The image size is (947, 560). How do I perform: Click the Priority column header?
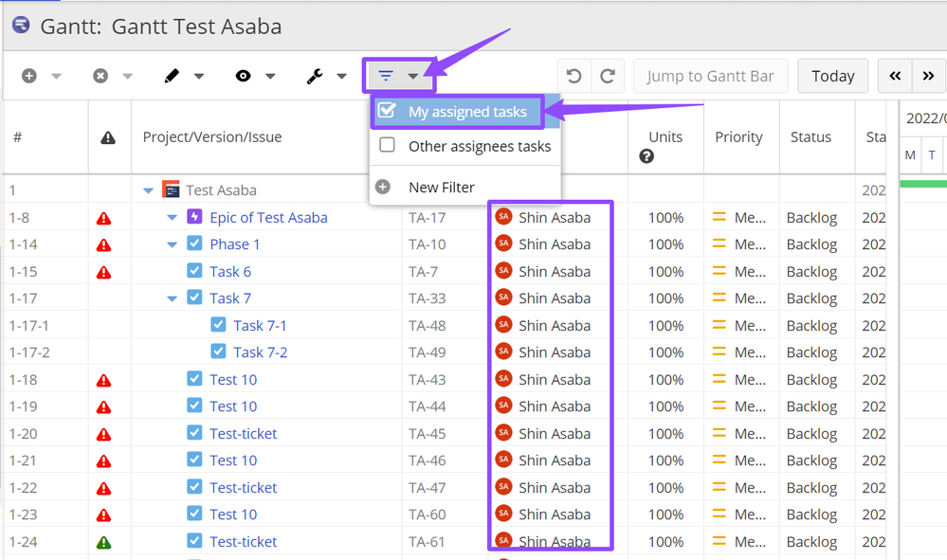738,137
